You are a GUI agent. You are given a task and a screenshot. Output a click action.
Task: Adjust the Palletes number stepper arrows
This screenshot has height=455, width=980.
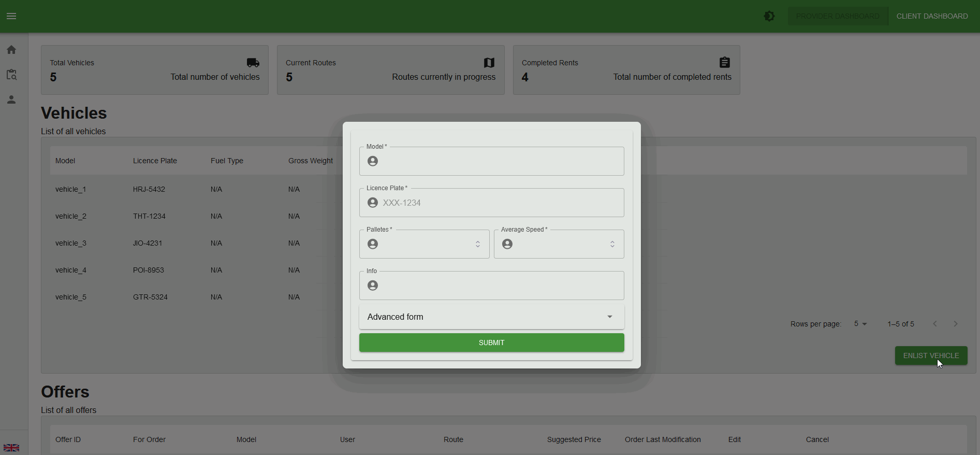[478, 244]
